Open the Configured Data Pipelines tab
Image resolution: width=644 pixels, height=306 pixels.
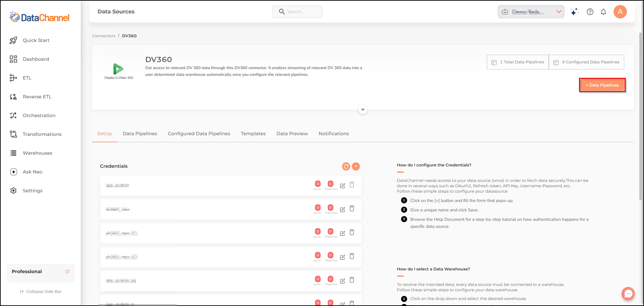(199, 134)
